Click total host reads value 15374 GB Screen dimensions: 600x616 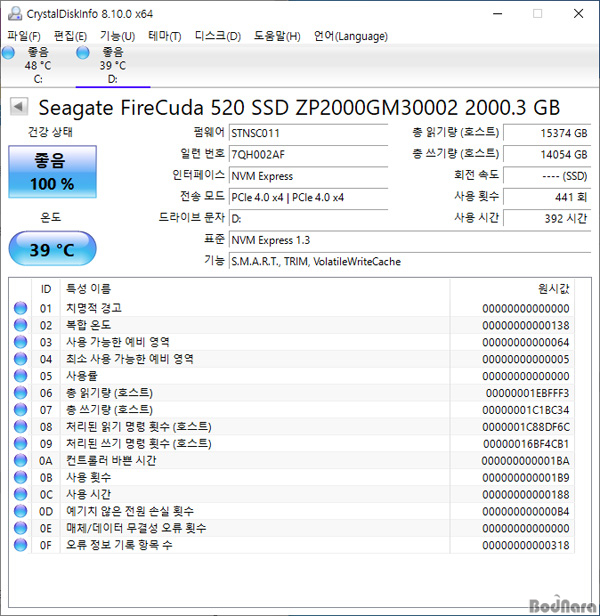click(547, 133)
